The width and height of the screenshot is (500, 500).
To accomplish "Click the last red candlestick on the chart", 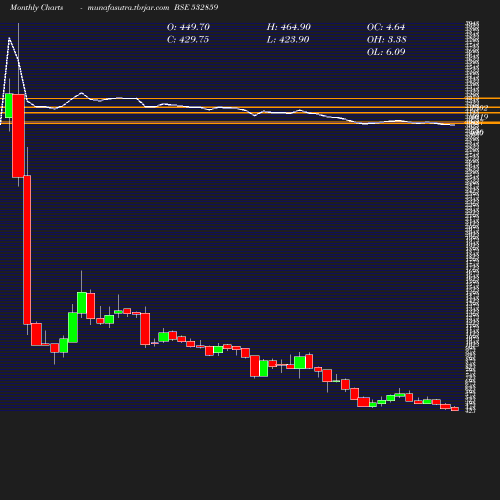I will pyautogui.click(x=455, y=409).
